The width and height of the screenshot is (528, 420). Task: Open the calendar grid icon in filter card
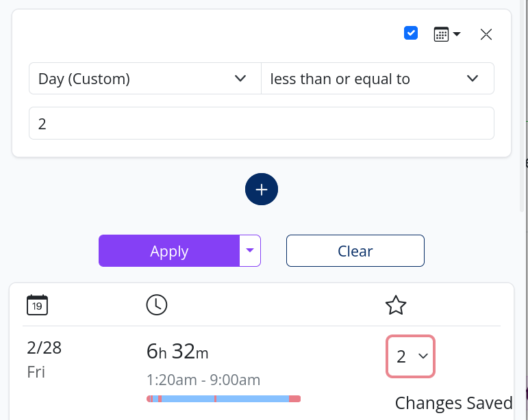pos(441,34)
